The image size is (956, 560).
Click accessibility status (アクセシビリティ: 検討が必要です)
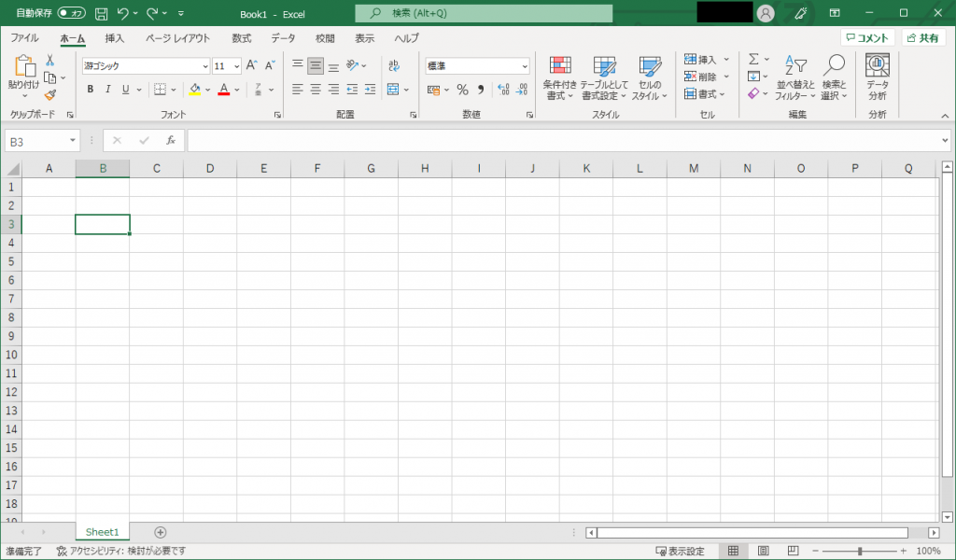(x=121, y=551)
